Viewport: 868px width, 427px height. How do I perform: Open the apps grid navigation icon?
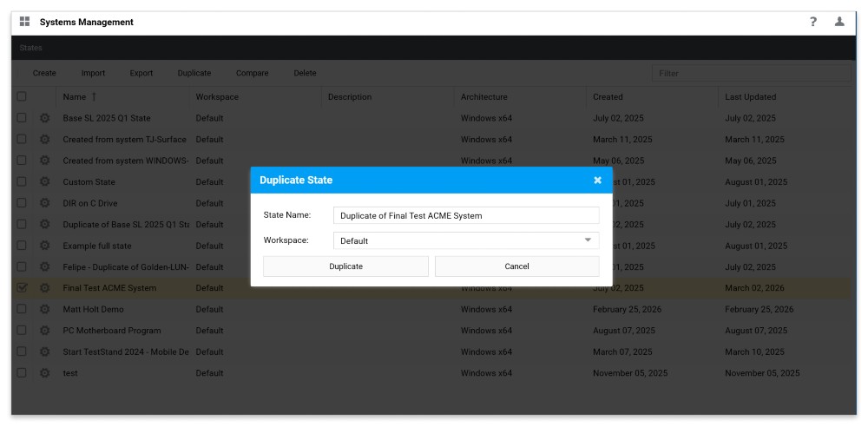pyautogui.click(x=24, y=22)
